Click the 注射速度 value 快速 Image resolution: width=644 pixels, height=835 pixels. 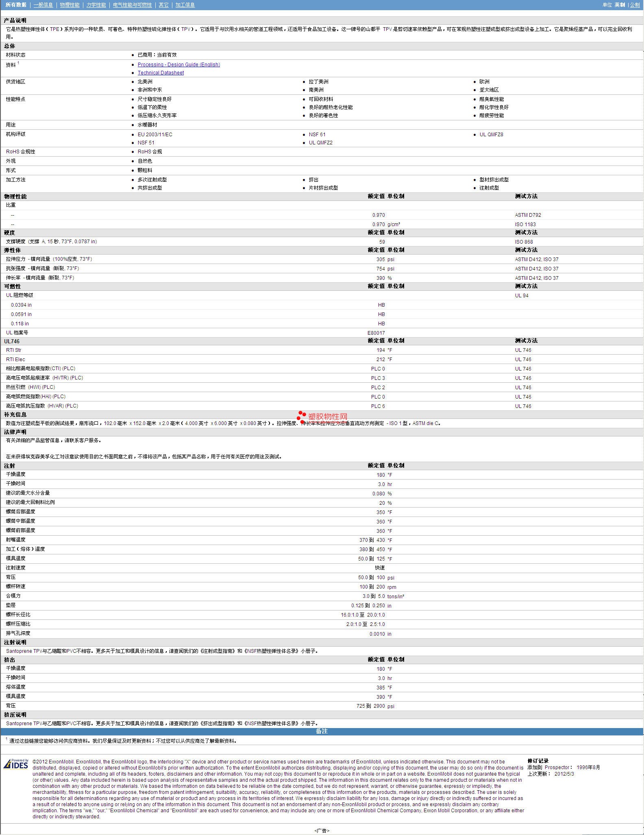click(380, 568)
